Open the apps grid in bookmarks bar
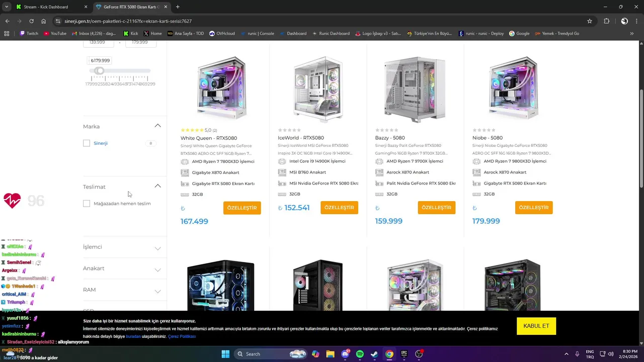The width and height of the screenshot is (644, 362). coord(7,33)
